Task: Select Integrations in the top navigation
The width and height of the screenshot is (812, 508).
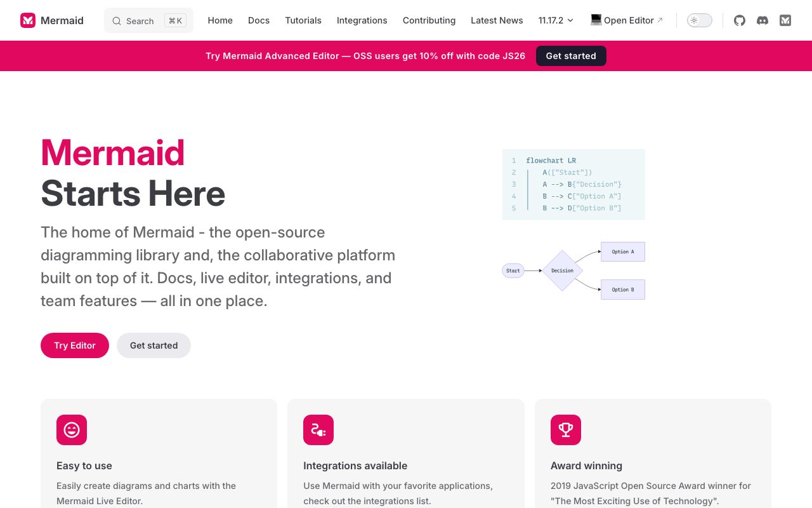Action: click(362, 20)
